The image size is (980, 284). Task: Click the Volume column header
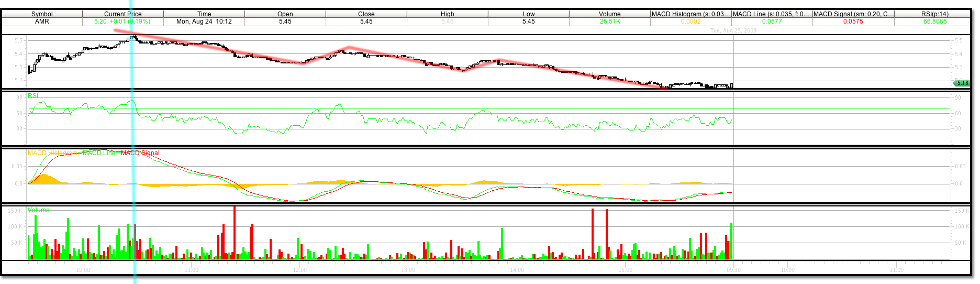[x=609, y=14]
